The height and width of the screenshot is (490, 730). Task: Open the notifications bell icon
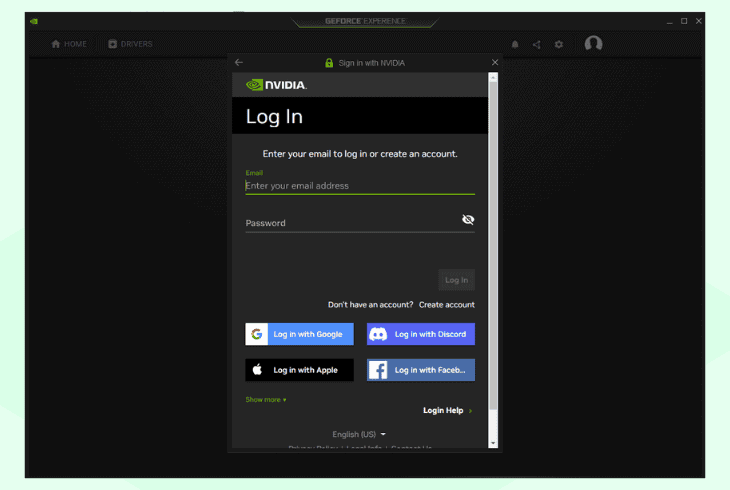click(x=515, y=44)
